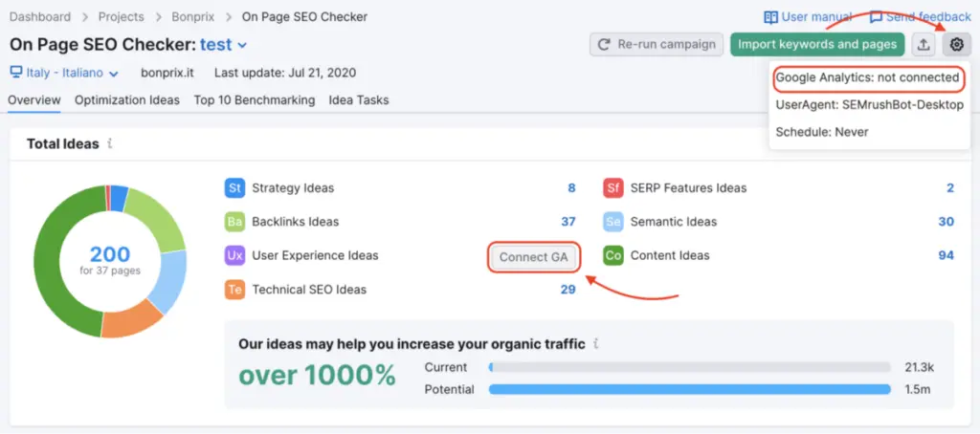Click the Semantic Ideas 'Se' icon
The width and height of the screenshot is (980, 434).
pyautogui.click(x=613, y=222)
